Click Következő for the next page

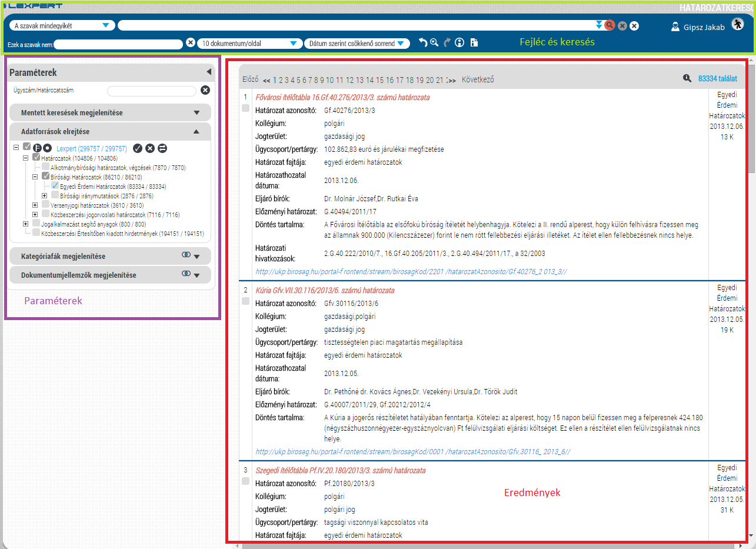coord(478,79)
